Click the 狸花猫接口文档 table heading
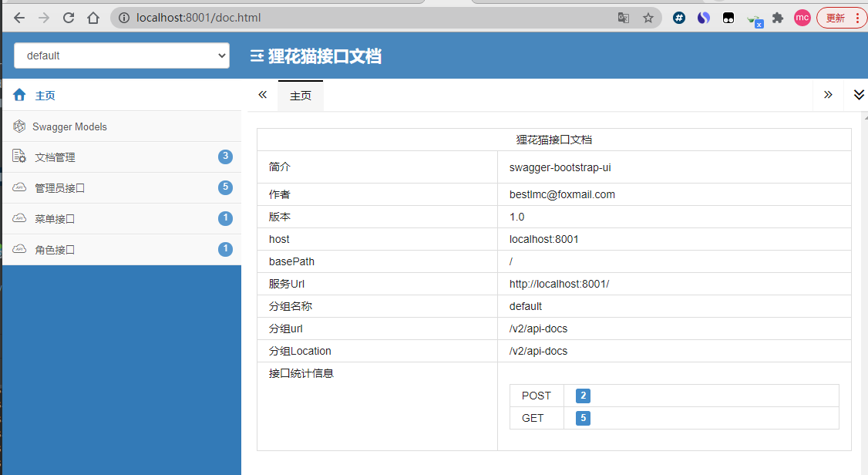 click(554, 140)
